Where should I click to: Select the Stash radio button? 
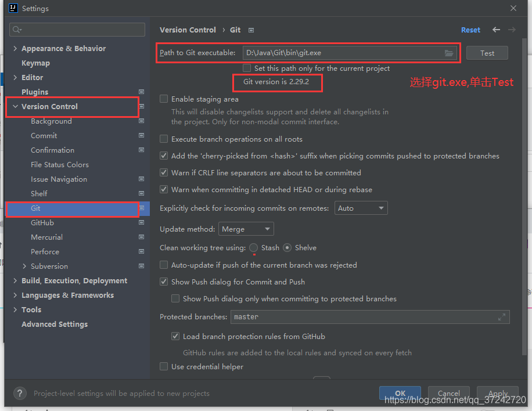tap(253, 248)
